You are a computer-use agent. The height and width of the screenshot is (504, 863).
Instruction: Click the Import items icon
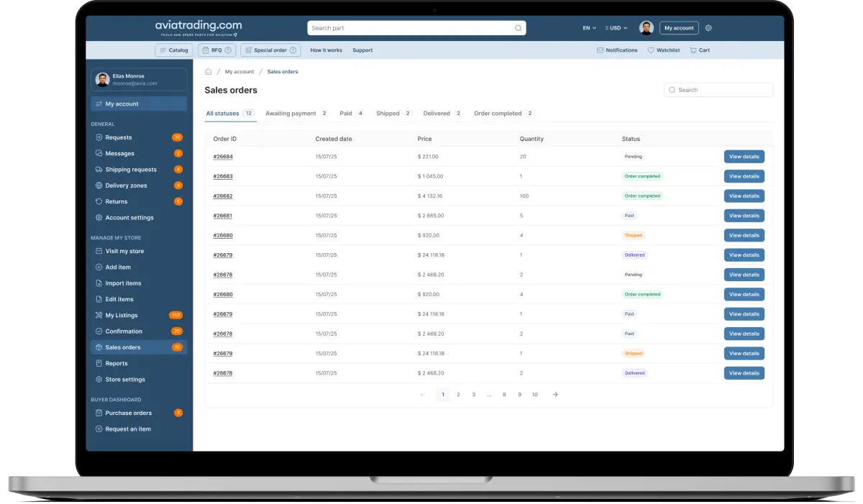click(x=99, y=283)
